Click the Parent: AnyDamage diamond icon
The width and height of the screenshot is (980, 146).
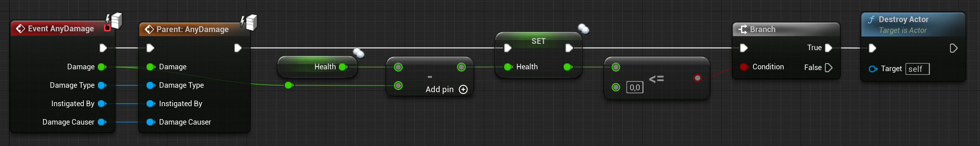tap(149, 29)
